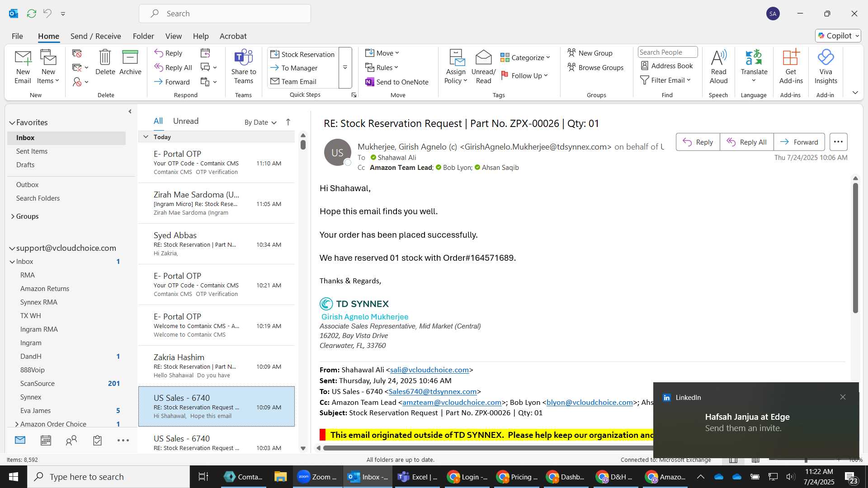This screenshot has height=488, width=868.
Task: Click Forward in the reading pane
Action: pyautogui.click(x=799, y=142)
